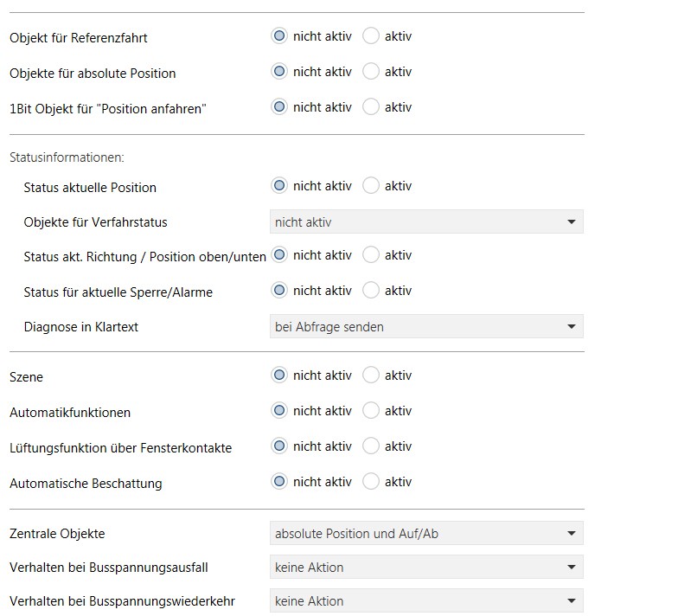Select nicht aktiv for Szene
Viewport: 697px width, 616px height.
click(x=279, y=375)
